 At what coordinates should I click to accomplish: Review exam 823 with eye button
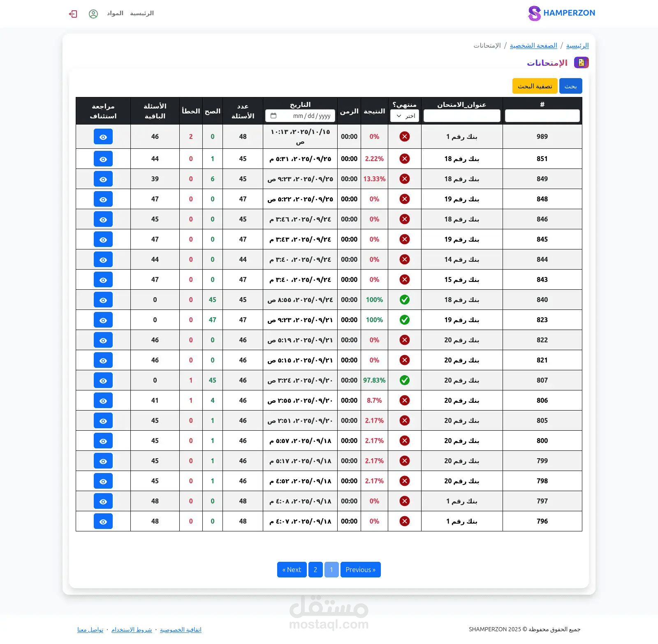[x=103, y=320]
